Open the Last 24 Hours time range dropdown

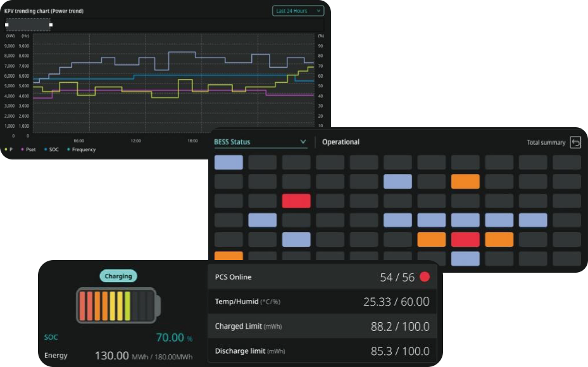298,11
